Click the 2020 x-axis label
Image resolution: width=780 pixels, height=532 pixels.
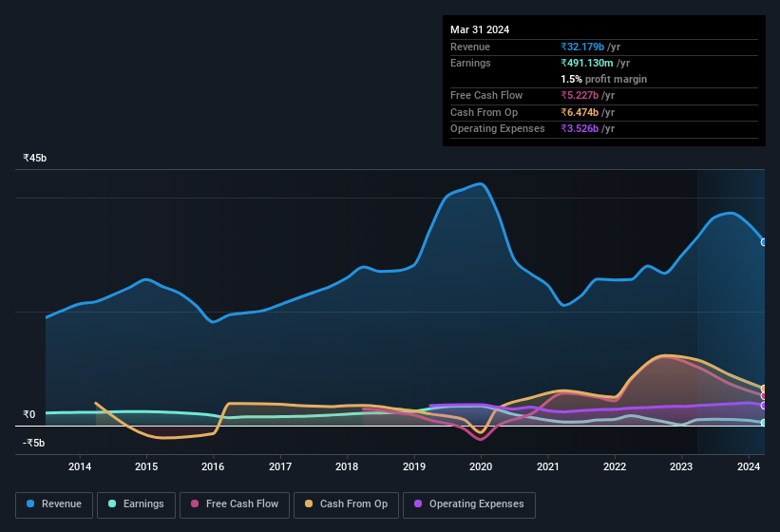481,466
